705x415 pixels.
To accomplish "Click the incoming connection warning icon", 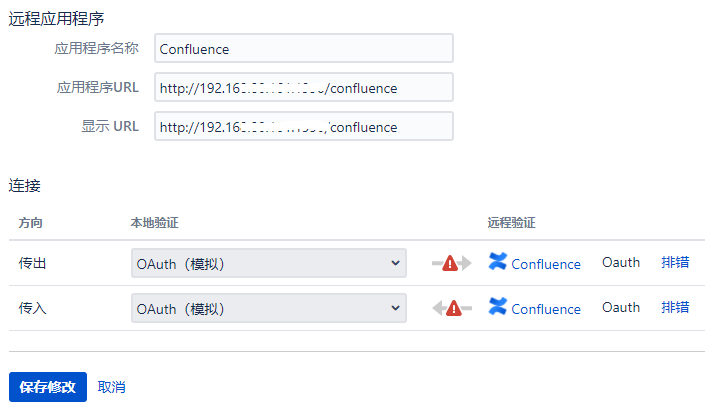I will (454, 308).
